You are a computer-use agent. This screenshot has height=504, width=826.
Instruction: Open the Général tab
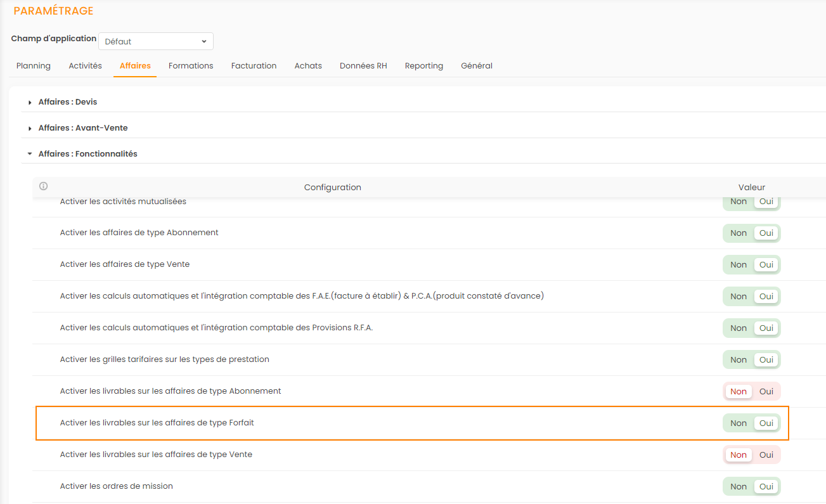tap(476, 66)
